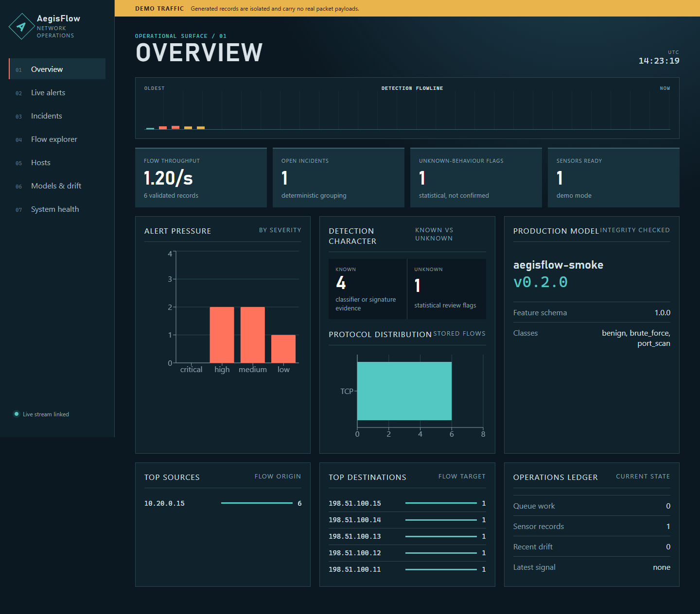The height and width of the screenshot is (614, 700).
Task: Click the Sensors Ready card
Action: [x=613, y=178]
